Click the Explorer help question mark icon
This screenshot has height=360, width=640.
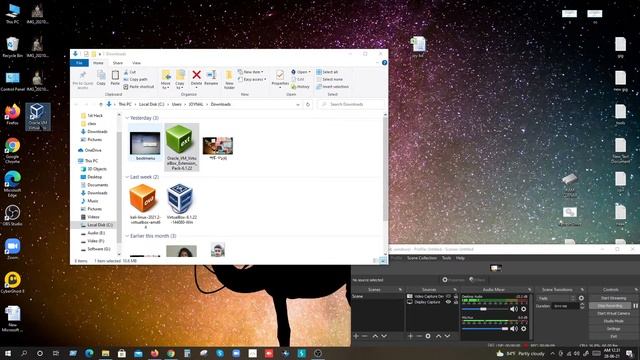[384, 63]
